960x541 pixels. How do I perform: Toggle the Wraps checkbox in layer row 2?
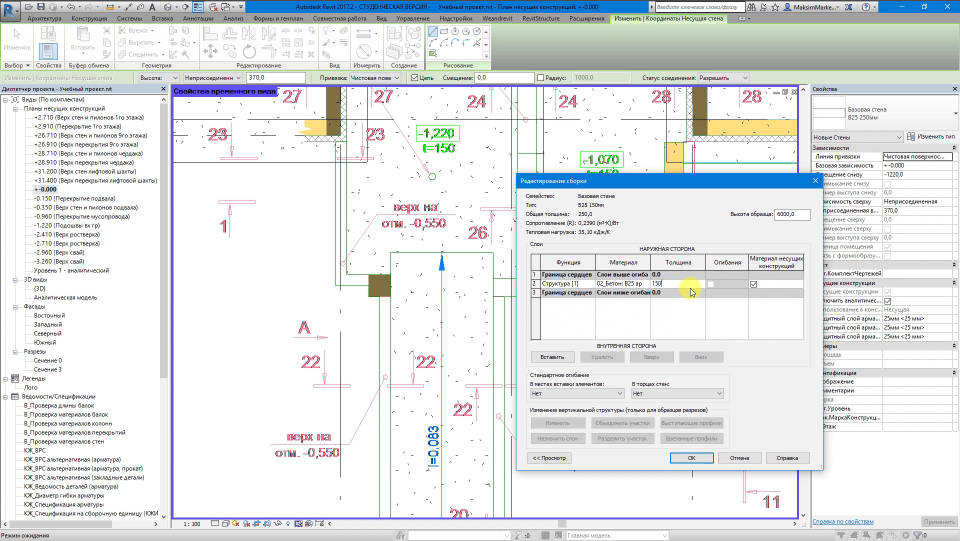pos(710,284)
